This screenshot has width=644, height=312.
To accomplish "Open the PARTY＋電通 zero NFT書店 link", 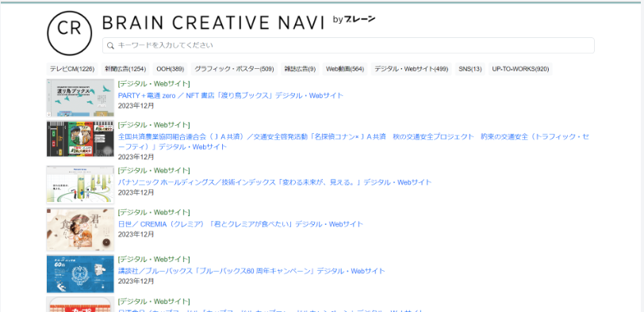I will tap(231, 96).
